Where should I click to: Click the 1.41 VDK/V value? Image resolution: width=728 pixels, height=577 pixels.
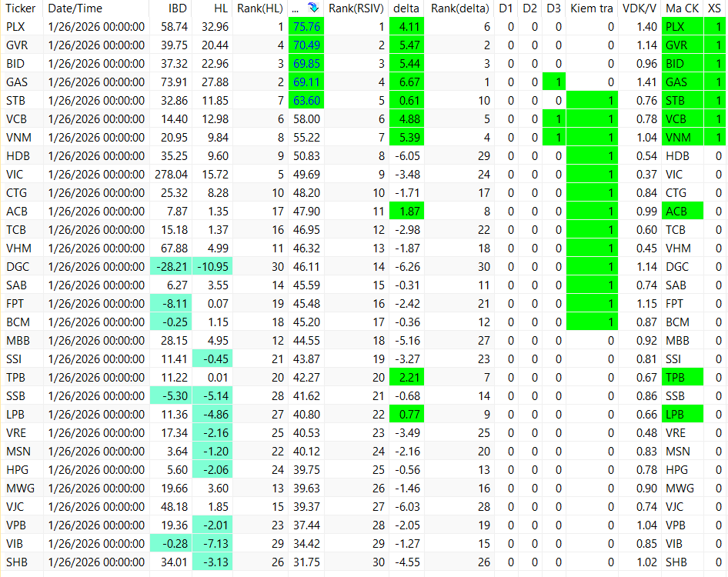pos(646,82)
